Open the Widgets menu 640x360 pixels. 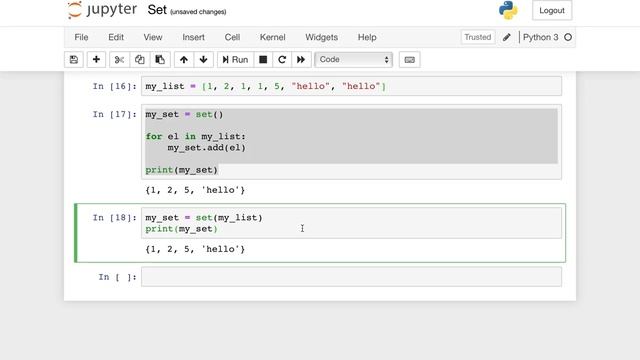[322, 37]
